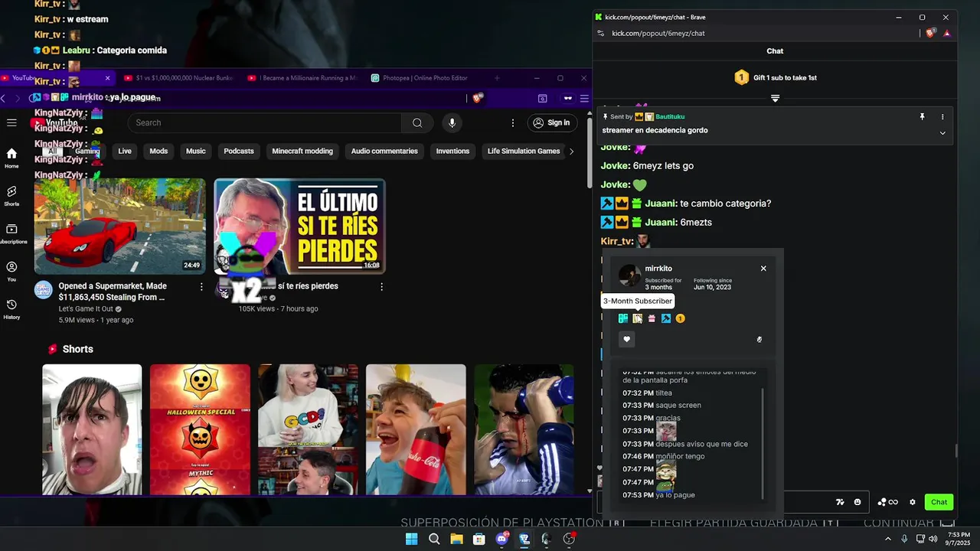Open the YouTube guide hamburger menu
The image size is (980, 551).
click(x=11, y=122)
